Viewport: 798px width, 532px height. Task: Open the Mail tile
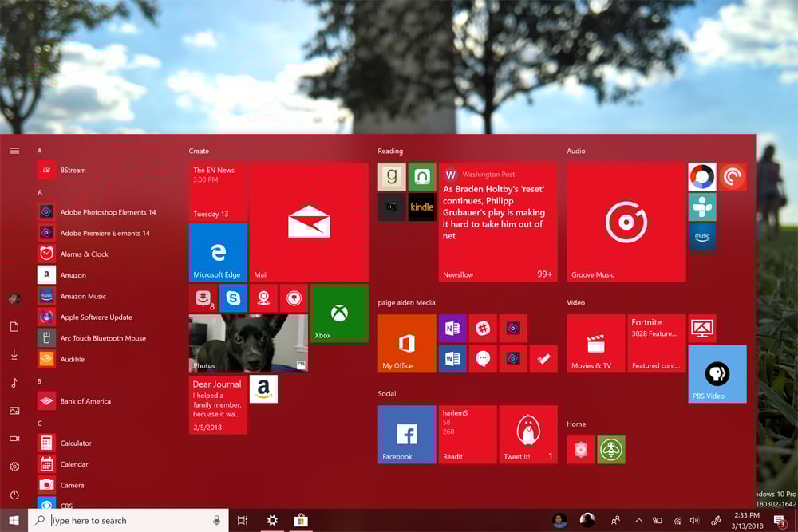click(309, 222)
